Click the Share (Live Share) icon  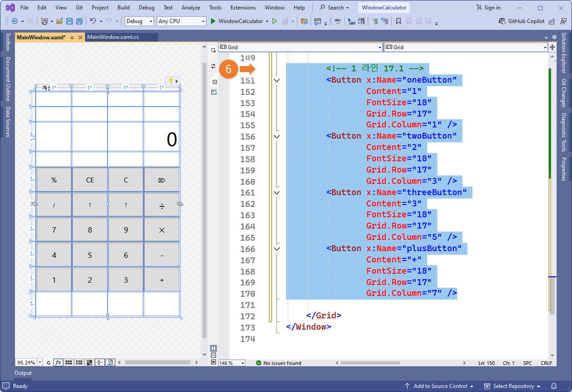pos(552,21)
